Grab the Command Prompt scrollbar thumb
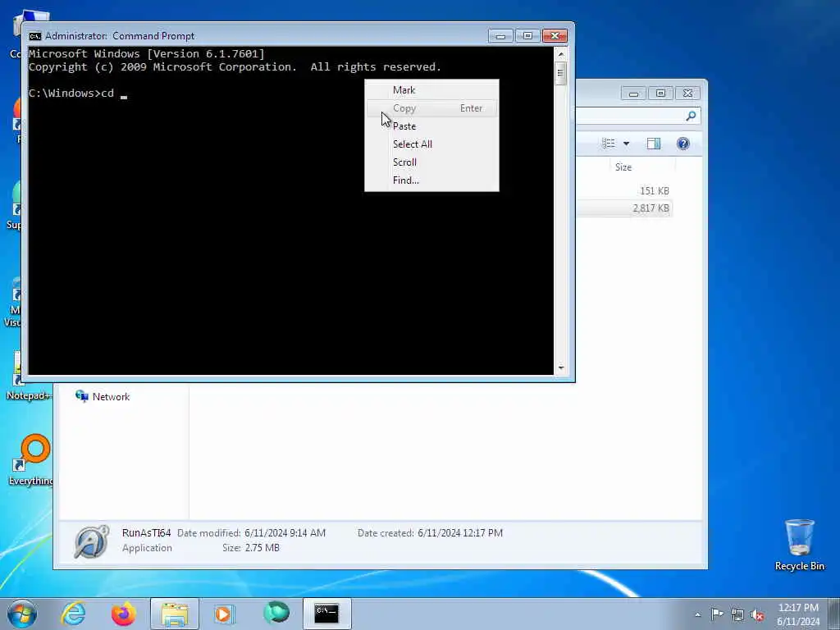This screenshot has height=630, width=840. point(561,73)
